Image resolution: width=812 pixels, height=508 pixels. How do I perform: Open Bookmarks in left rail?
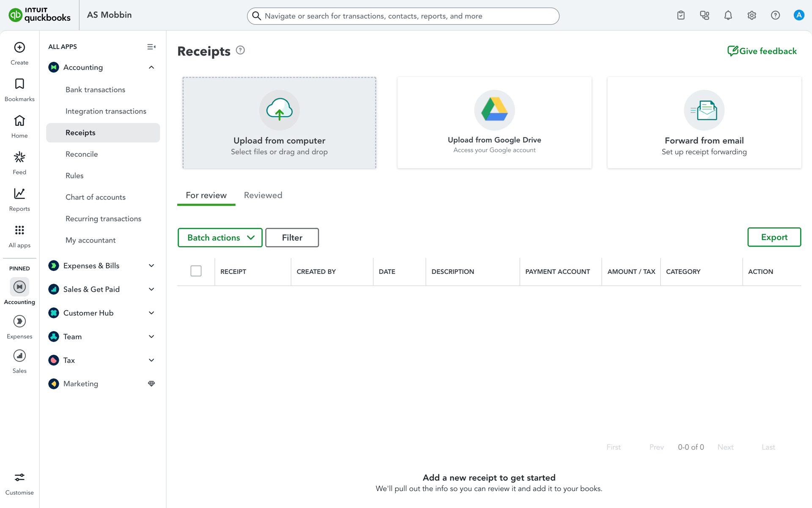click(19, 84)
